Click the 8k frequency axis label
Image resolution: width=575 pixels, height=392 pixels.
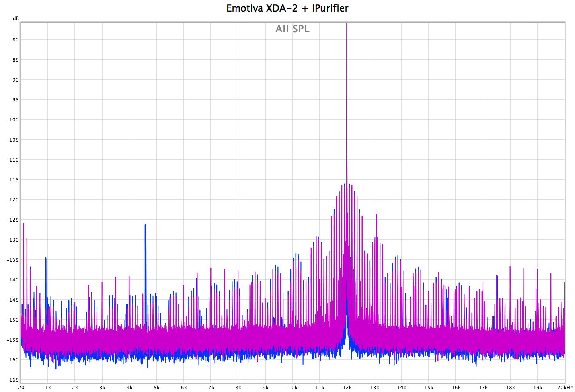[x=238, y=388]
